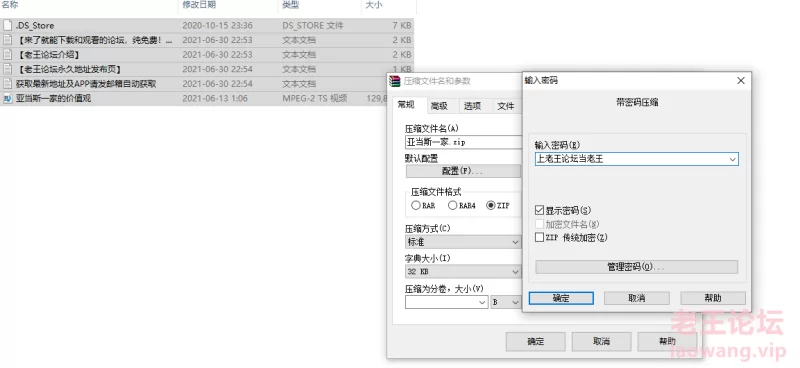Click the 压缩文件名 field with 亚当斯一家.zip

[463, 142]
